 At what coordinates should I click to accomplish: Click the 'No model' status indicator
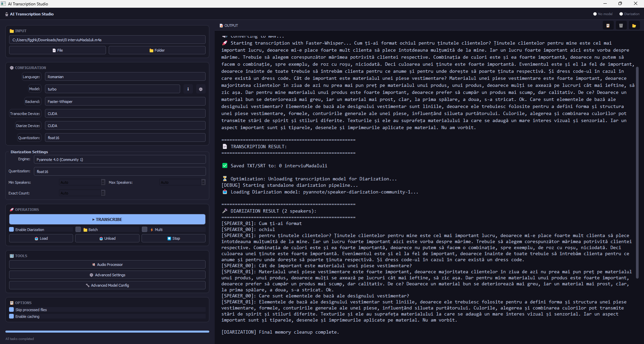tap(603, 14)
